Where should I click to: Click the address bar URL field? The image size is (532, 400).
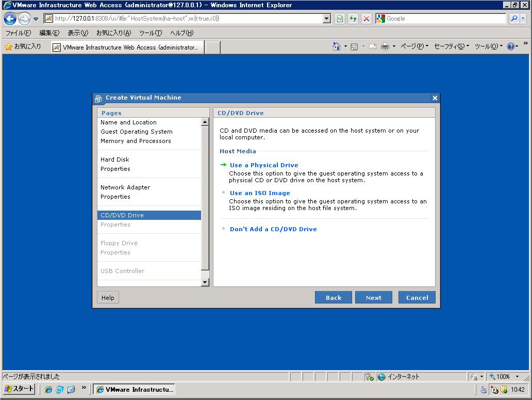183,19
